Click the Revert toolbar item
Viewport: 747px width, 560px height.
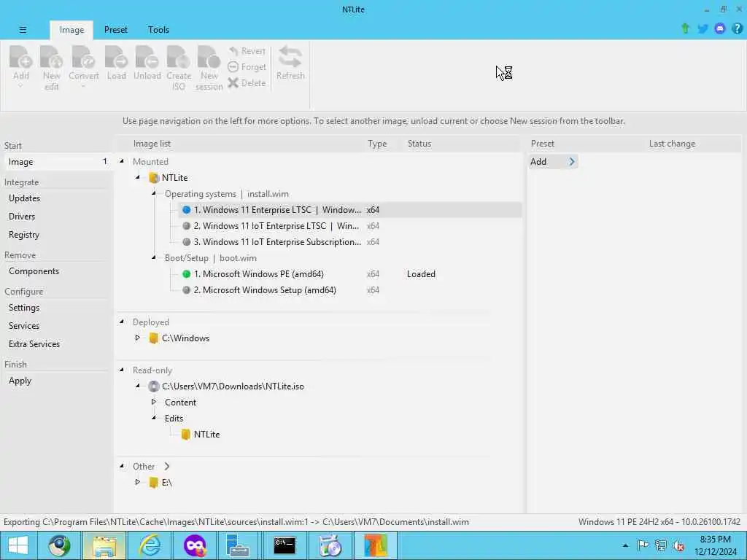click(x=247, y=51)
